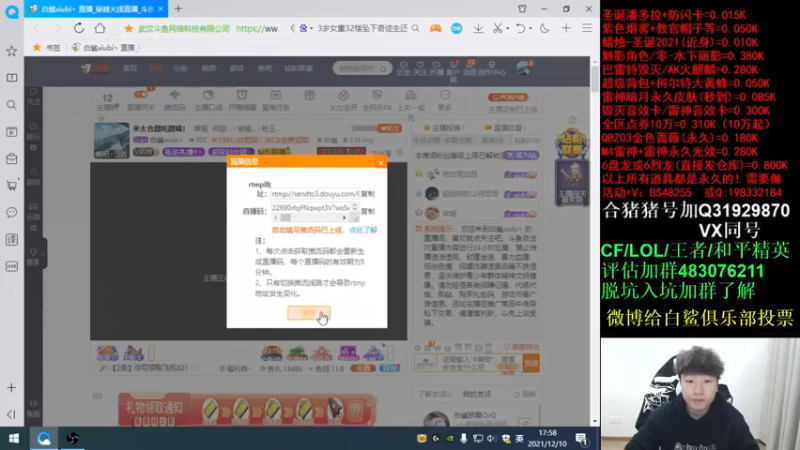This screenshot has width=800, height=450.
Task: Click the sidebar add plus icon
Action: coord(11,388)
